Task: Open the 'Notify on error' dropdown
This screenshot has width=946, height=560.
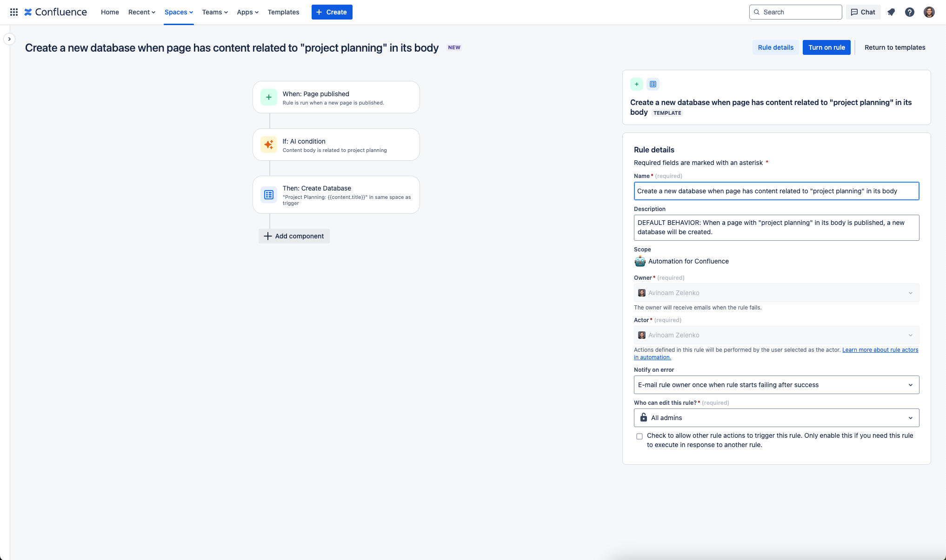Action: 776,385
